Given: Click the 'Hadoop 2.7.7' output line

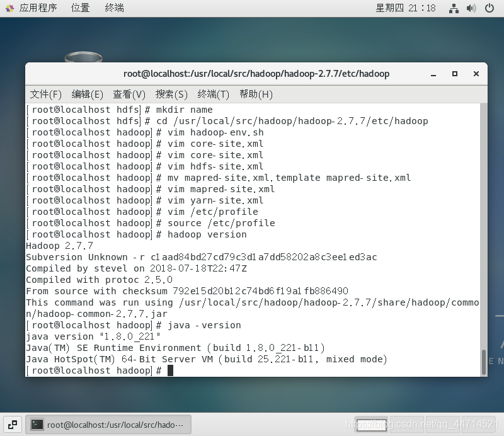Looking at the screenshot, I should (x=59, y=246).
